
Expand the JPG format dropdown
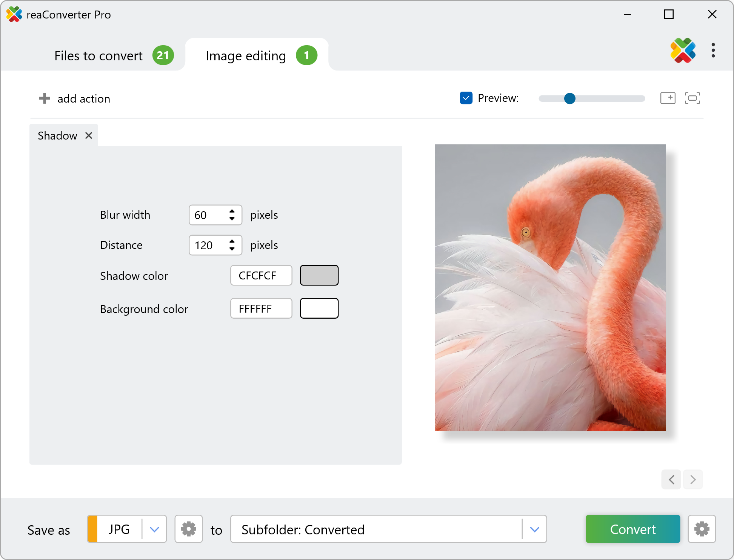(x=154, y=529)
